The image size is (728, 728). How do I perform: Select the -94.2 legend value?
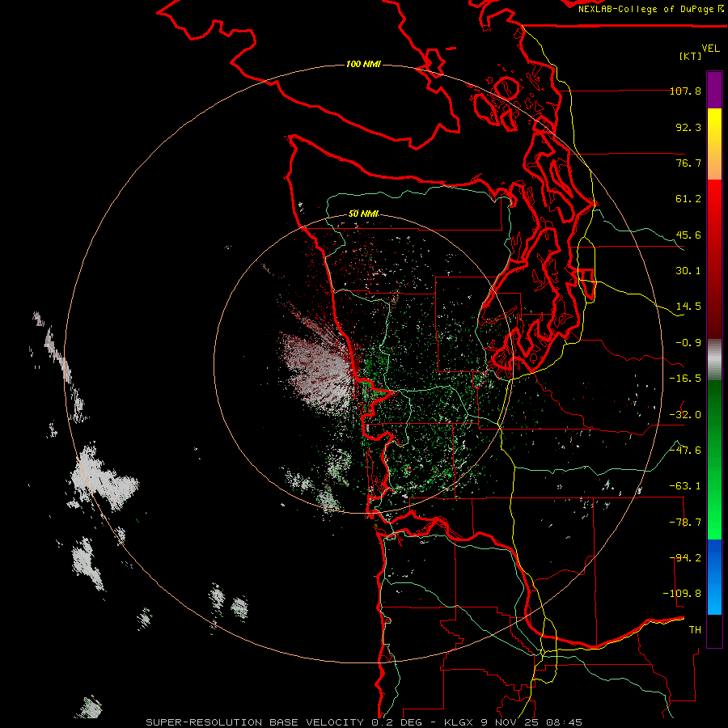685,558
